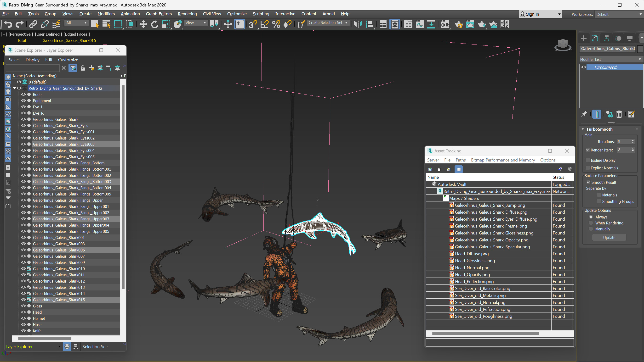
Task: Open Asset Tracking Paths menu
Action: [x=461, y=160]
